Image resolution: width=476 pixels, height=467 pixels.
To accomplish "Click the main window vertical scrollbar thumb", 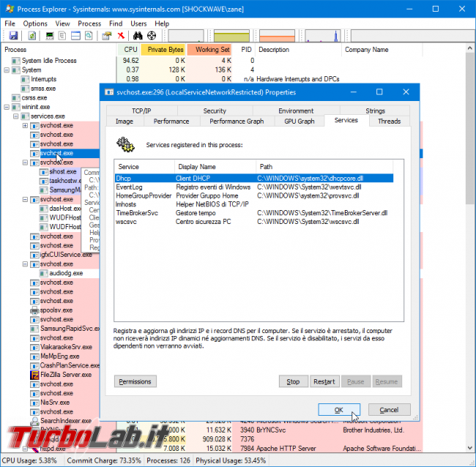I will coord(470,127).
